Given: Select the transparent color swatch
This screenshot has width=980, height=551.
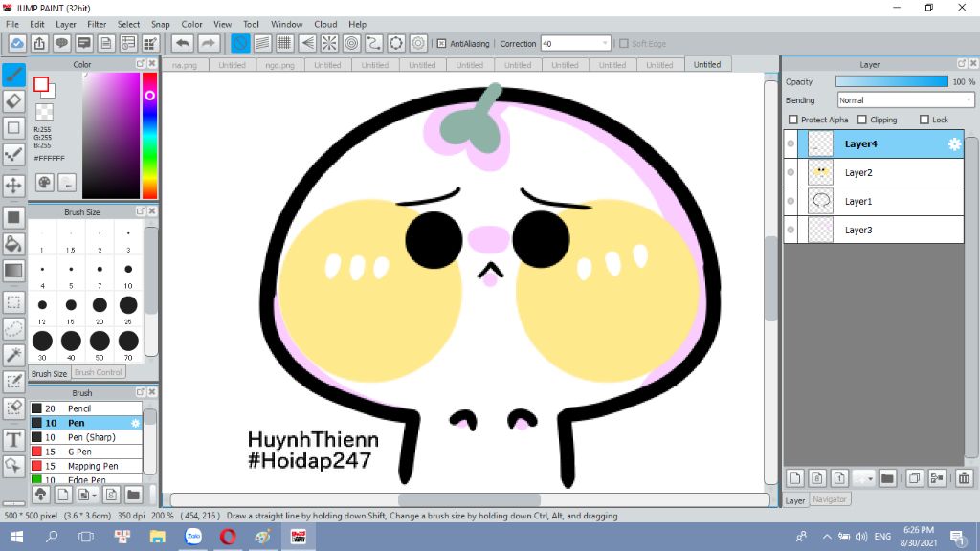Looking at the screenshot, I should click(44, 112).
